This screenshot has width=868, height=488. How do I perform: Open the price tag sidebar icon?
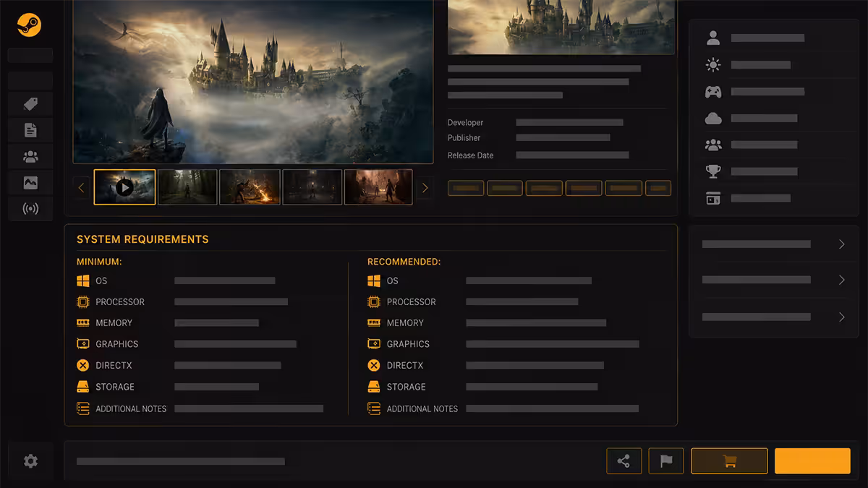point(30,104)
